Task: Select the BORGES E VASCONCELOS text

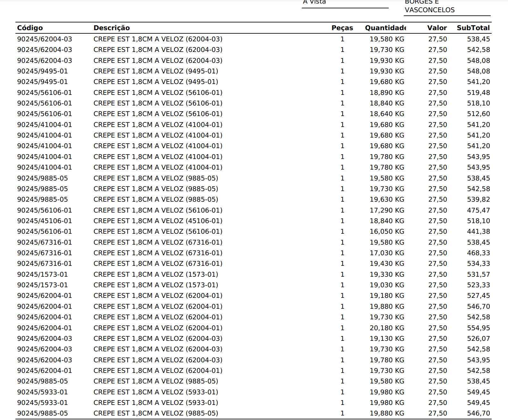Action: [429, 6]
